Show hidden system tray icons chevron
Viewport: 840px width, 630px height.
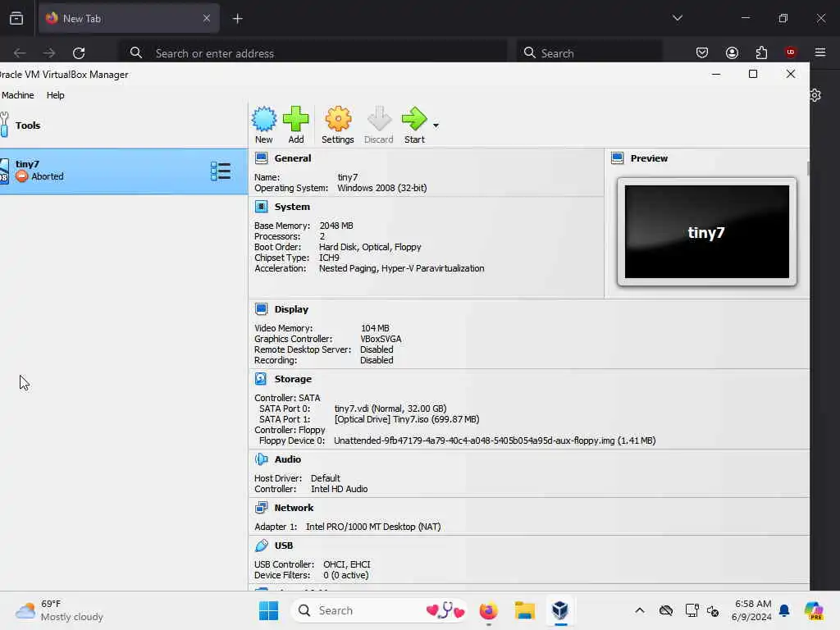pyautogui.click(x=640, y=610)
